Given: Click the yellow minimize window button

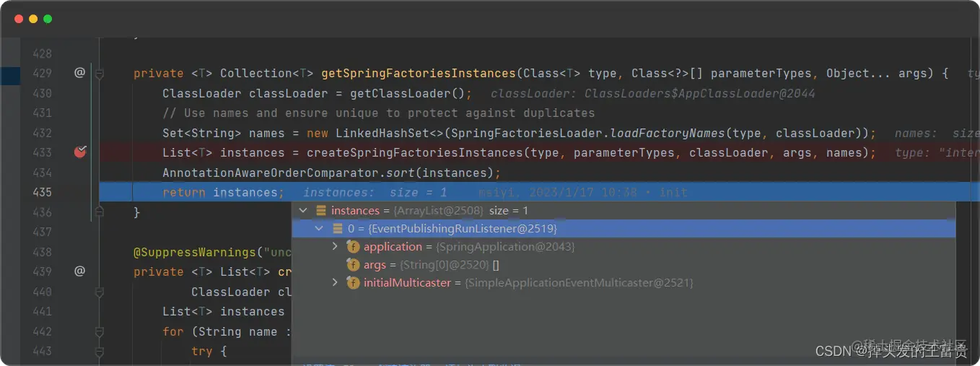Looking at the screenshot, I should (x=33, y=19).
